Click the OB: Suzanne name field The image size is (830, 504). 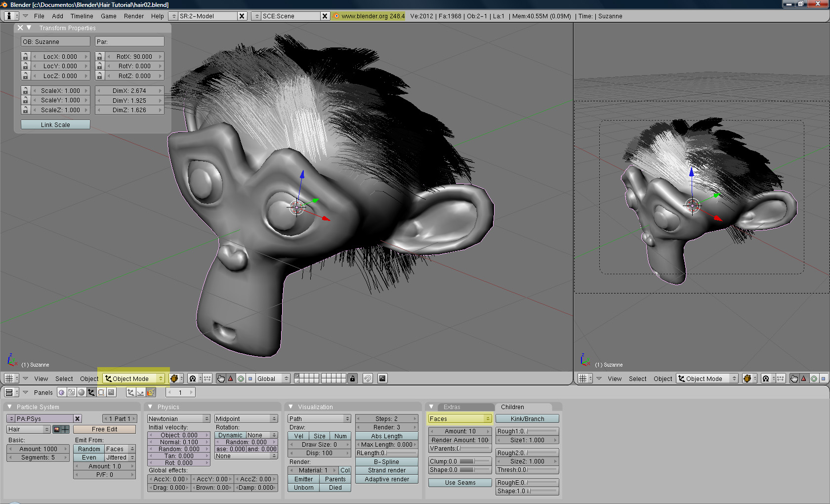(55, 42)
